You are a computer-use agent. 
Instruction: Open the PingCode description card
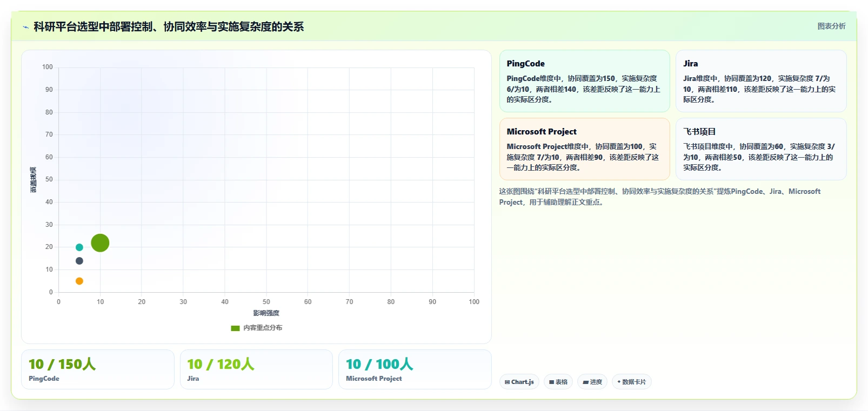click(x=584, y=81)
